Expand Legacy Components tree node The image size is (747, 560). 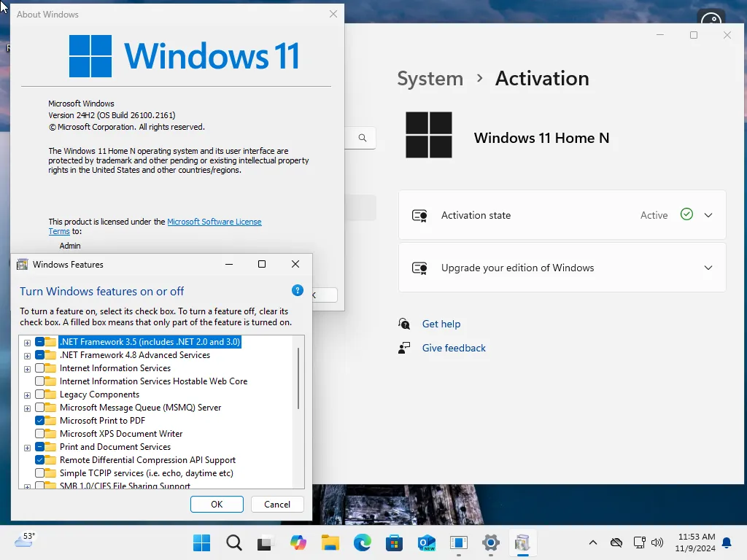click(27, 395)
